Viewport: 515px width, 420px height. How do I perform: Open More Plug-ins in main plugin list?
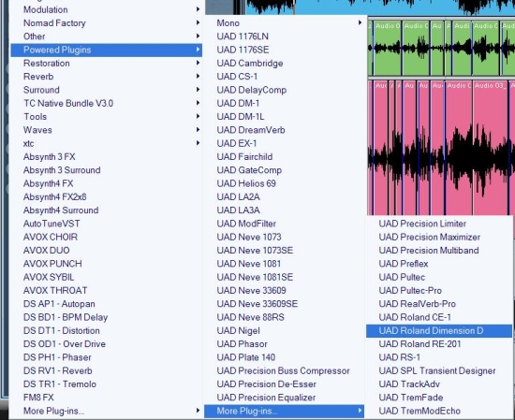tap(106, 412)
